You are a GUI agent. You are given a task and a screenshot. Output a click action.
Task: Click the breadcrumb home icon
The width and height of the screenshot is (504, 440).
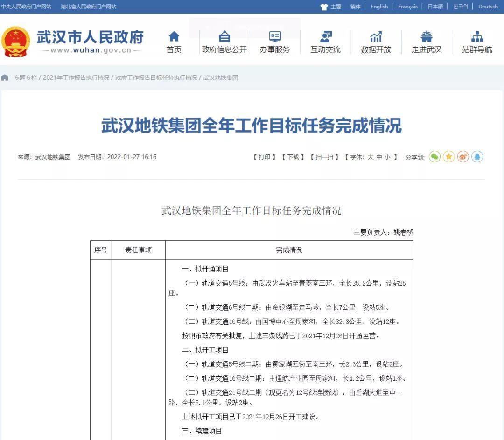(x=5, y=77)
